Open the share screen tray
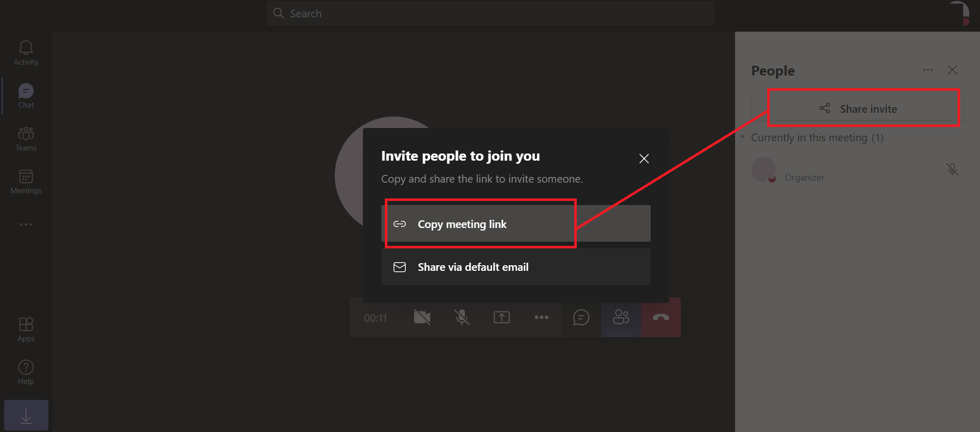The width and height of the screenshot is (980, 432). (502, 317)
